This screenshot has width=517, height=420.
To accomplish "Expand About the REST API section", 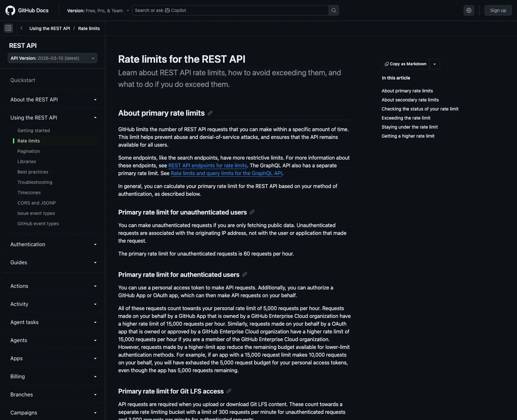I will [x=53, y=100].
